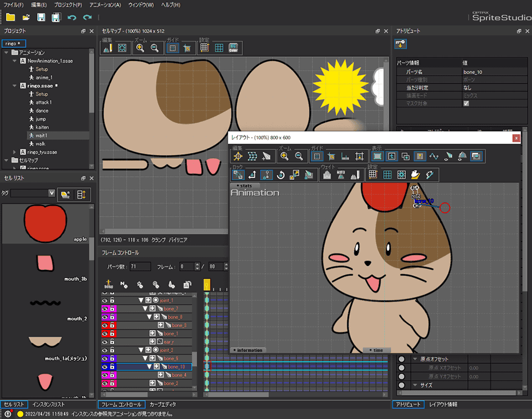The height and width of the screenshot is (419, 532).
Task: Select the walk animation
Action: [40, 144]
